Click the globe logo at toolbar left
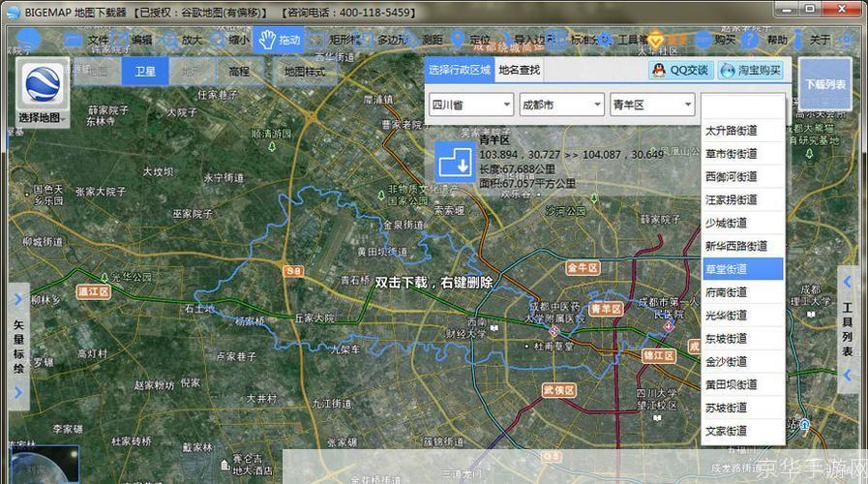The width and height of the screenshot is (868, 484). tap(28, 40)
